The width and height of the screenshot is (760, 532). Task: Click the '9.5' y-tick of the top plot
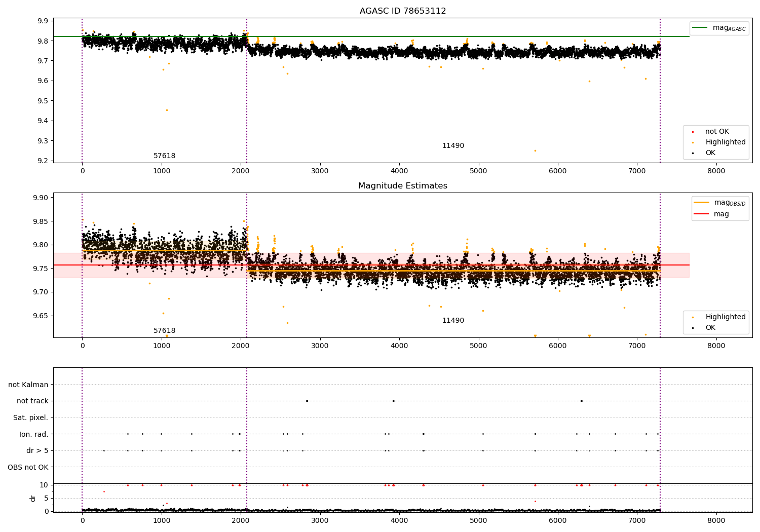43,101
